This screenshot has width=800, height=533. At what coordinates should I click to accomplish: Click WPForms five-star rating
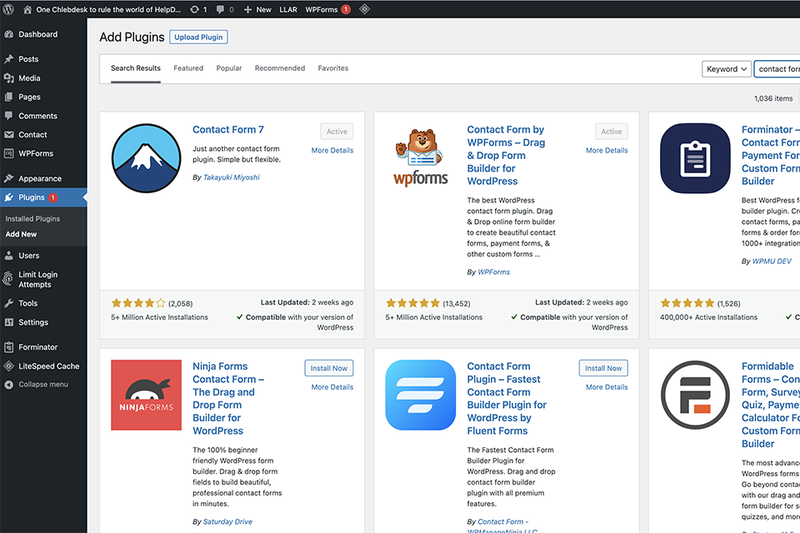(413, 303)
